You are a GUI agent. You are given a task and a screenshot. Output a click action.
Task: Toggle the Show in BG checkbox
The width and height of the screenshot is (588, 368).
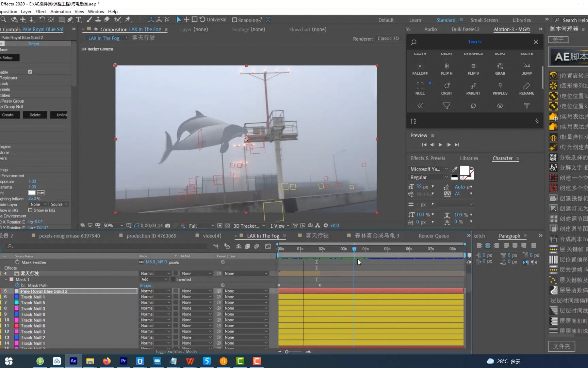pyautogui.click(x=30, y=210)
